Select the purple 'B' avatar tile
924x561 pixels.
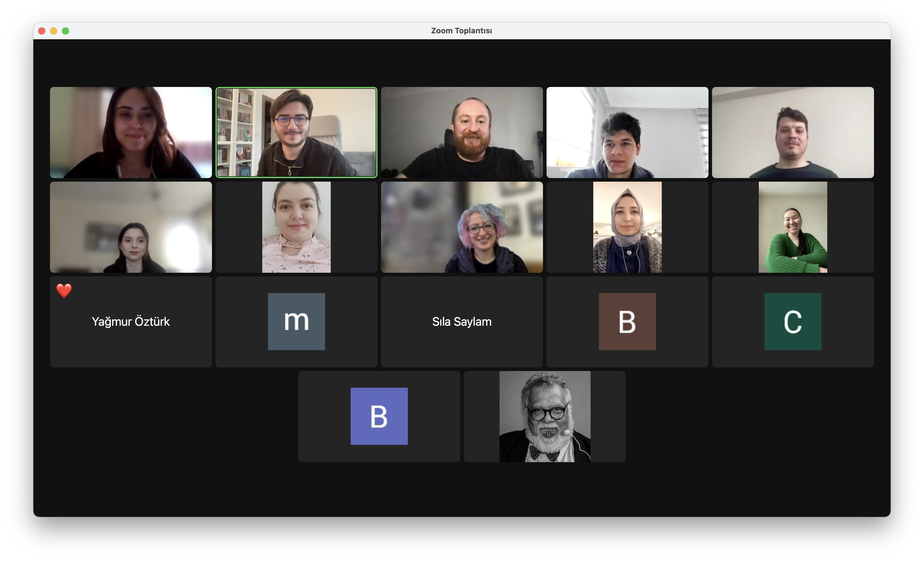point(379,416)
